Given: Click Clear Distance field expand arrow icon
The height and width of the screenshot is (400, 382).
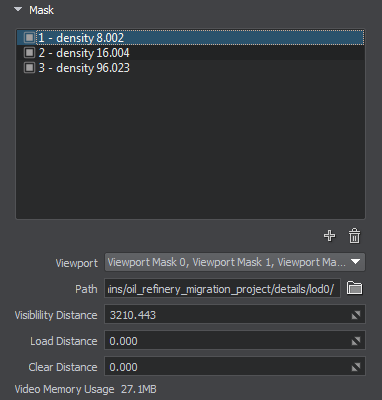Looking at the screenshot, I should click(x=356, y=367).
